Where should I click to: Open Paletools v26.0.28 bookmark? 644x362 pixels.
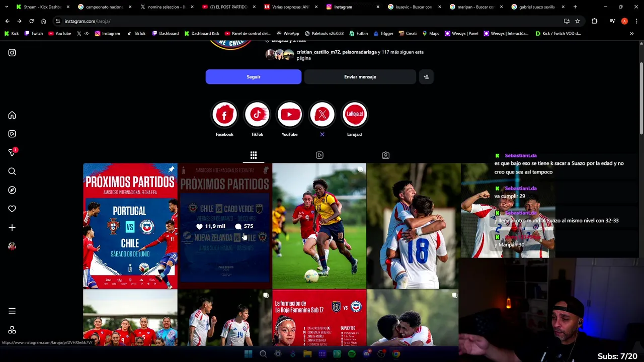pyautogui.click(x=324, y=33)
